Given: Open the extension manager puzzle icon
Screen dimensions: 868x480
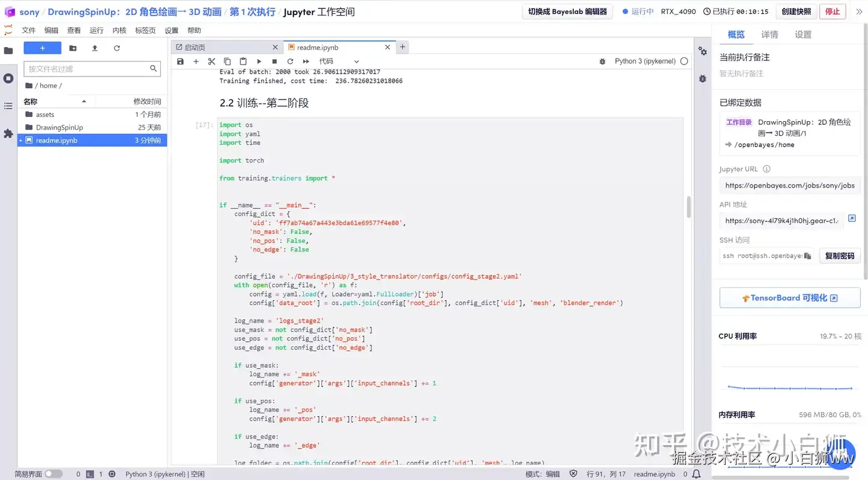Looking at the screenshot, I should pyautogui.click(x=8, y=133).
